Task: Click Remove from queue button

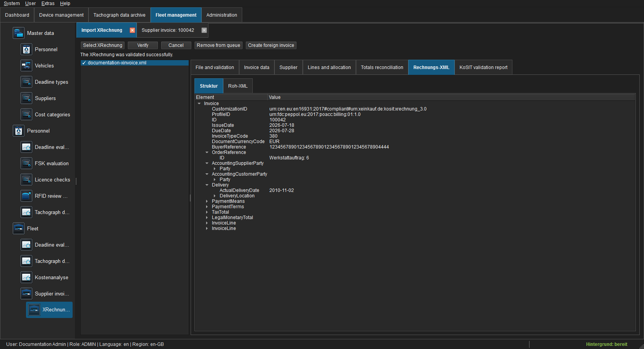Action: pyautogui.click(x=219, y=45)
